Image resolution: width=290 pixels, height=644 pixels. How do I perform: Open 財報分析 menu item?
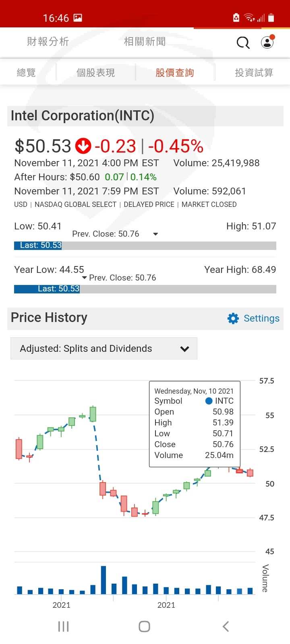point(48,42)
